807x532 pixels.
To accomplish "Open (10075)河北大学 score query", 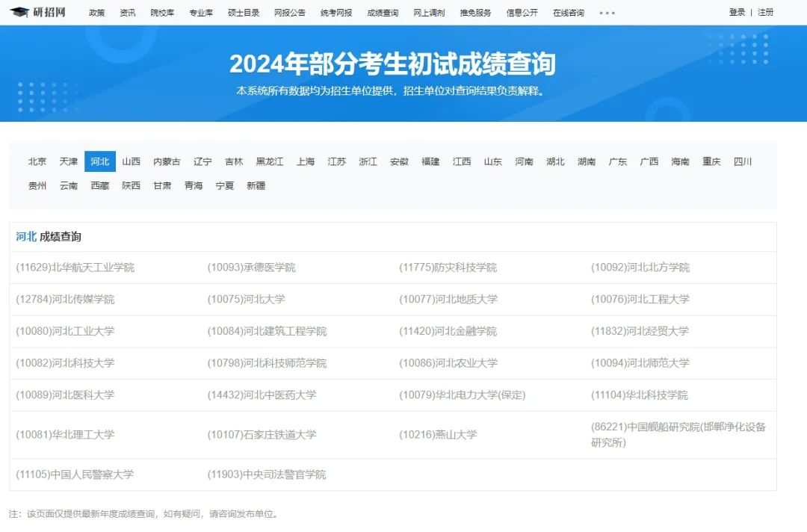I will tap(247, 300).
